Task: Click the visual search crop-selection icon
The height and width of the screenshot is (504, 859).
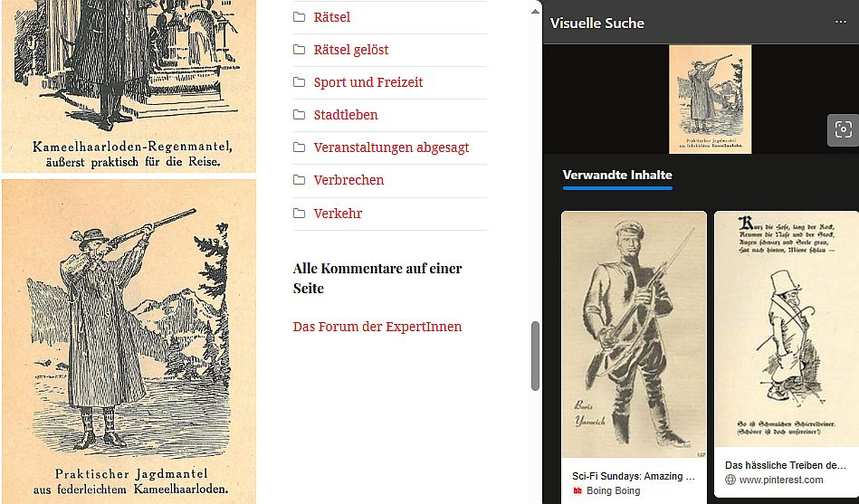Action: coord(843,129)
